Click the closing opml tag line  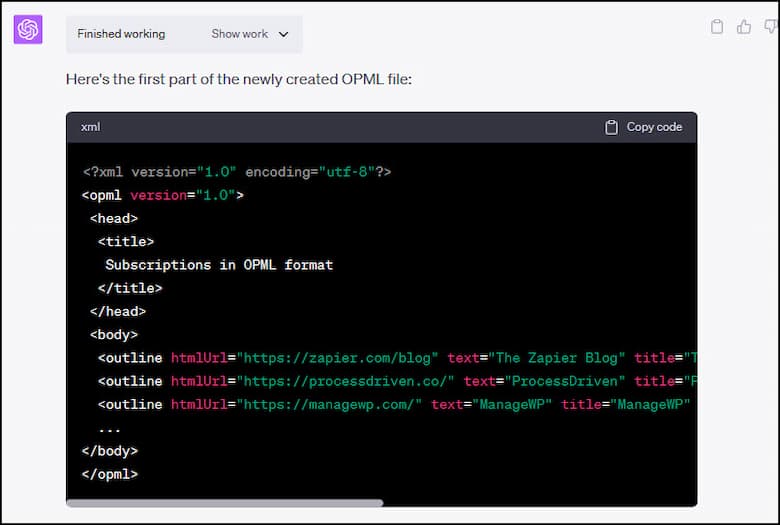110,474
